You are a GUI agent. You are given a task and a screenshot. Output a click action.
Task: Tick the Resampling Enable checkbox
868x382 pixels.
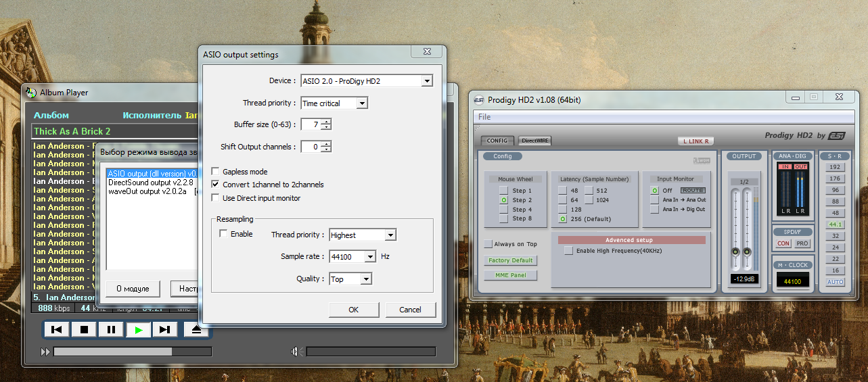coord(223,234)
